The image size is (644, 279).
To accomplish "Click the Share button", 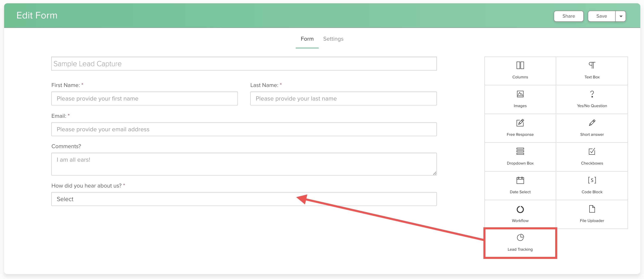I will click(x=568, y=16).
